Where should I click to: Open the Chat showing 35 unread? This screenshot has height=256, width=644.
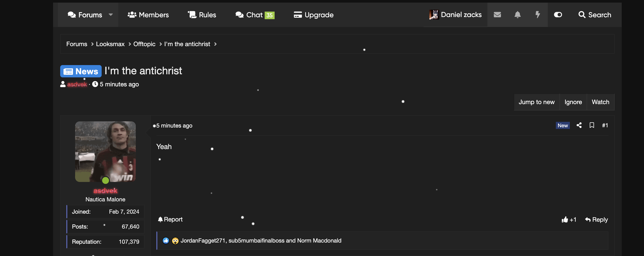click(254, 15)
